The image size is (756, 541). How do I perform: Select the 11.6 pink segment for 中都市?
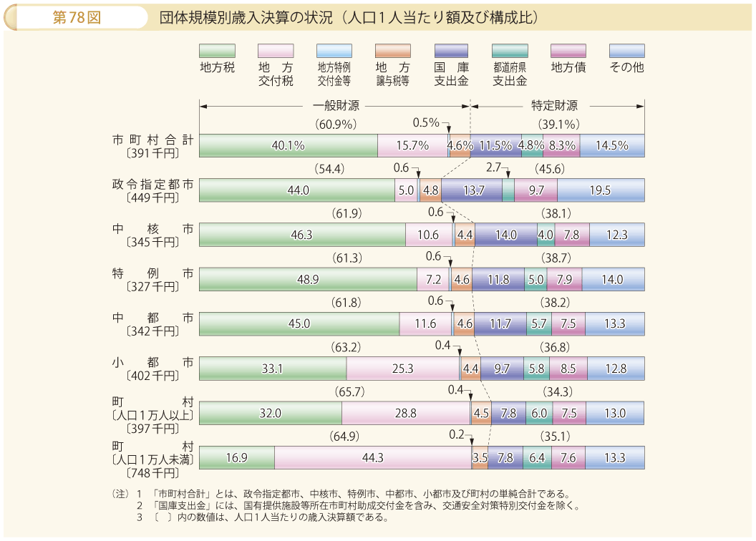(426, 323)
